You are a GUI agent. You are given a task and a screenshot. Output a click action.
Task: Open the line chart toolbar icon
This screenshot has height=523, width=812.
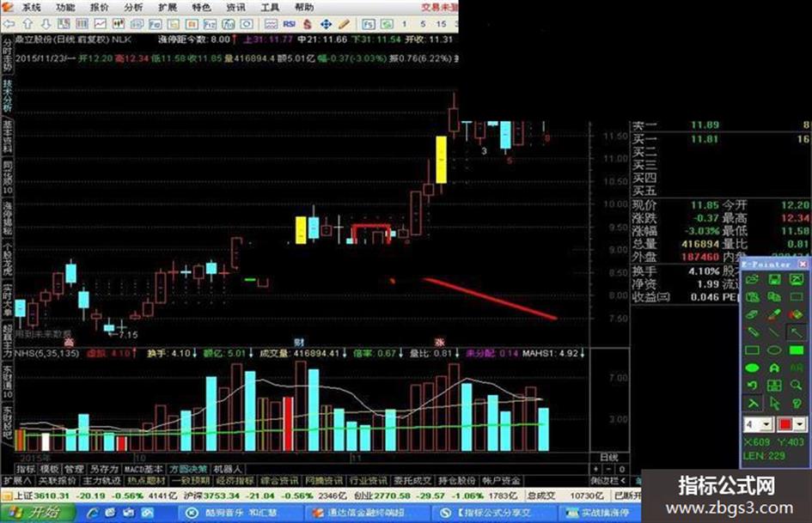point(100,24)
